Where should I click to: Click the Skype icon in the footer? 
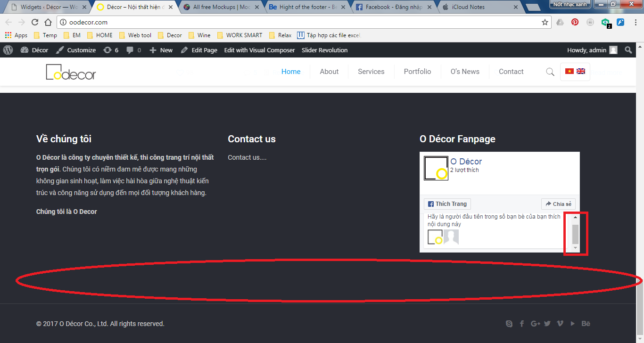509,324
